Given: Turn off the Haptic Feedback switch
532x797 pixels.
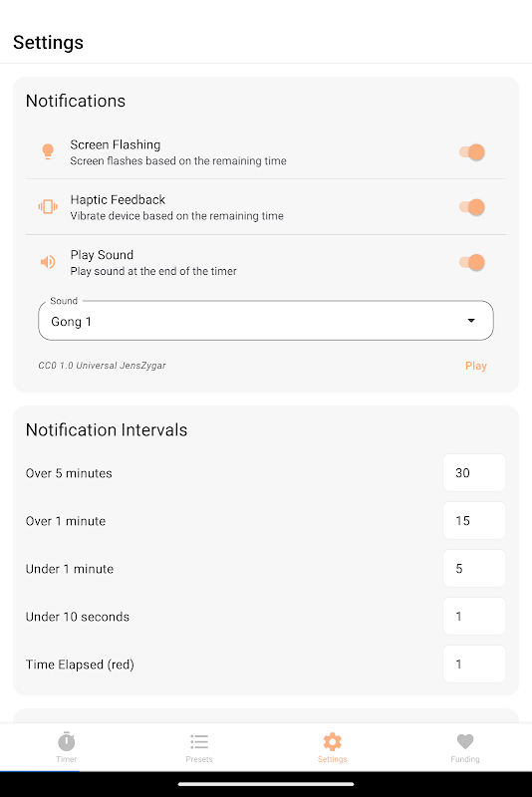Looking at the screenshot, I should click(471, 207).
